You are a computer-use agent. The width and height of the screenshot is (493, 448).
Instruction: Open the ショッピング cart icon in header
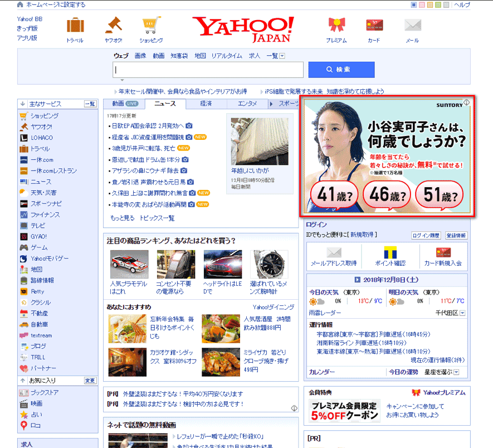(151, 26)
